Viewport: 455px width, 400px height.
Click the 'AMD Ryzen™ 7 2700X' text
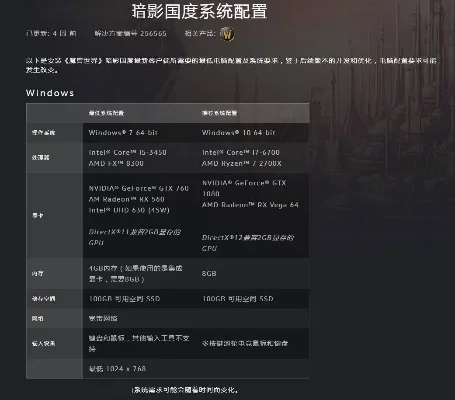pyautogui.click(x=242, y=163)
